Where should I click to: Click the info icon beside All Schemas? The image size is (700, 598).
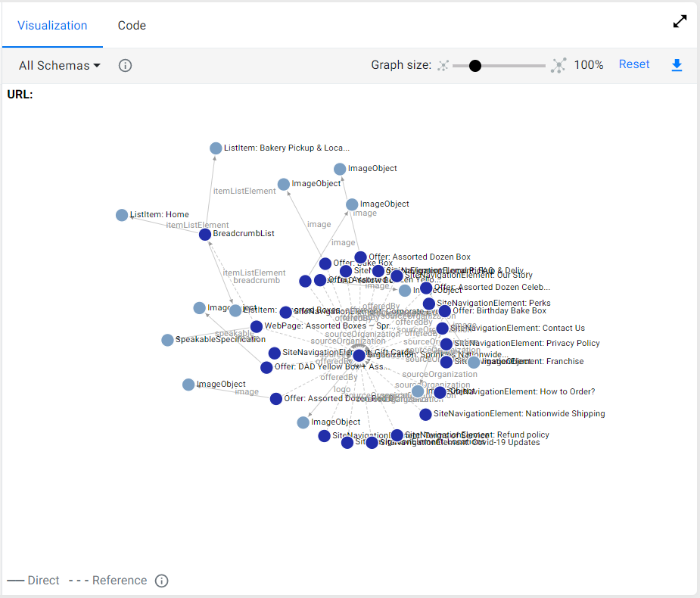(125, 66)
